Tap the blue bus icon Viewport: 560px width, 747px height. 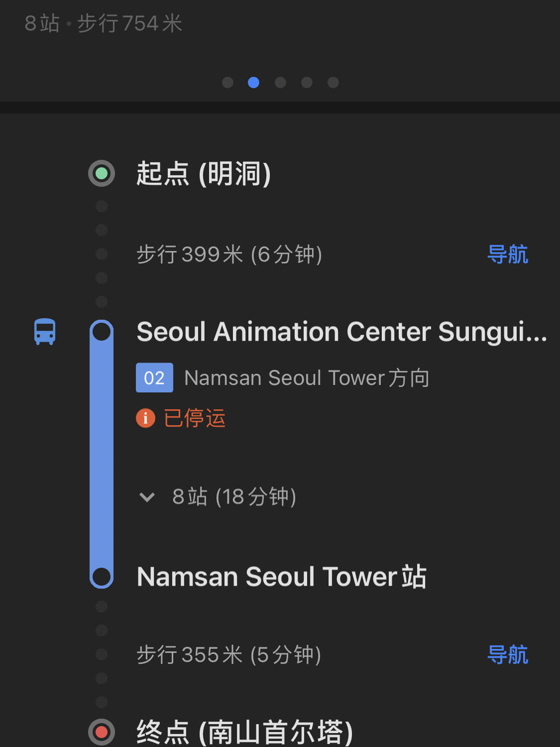45,332
